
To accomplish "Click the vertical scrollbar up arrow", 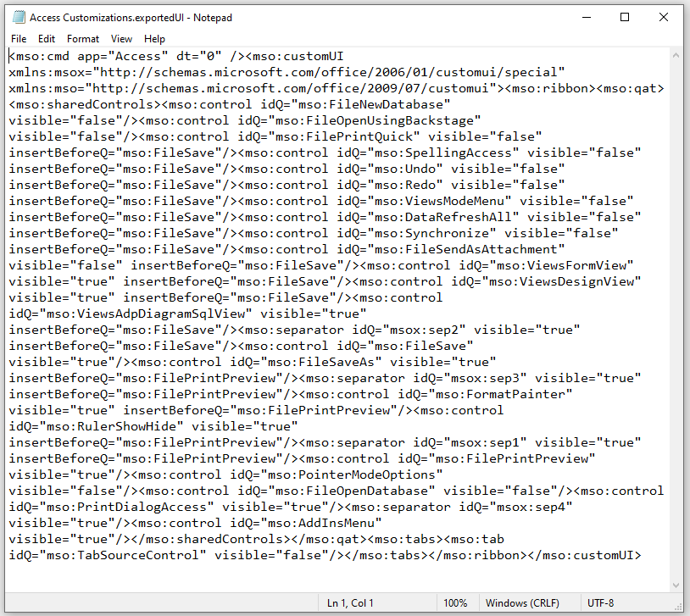I will 676,55.
